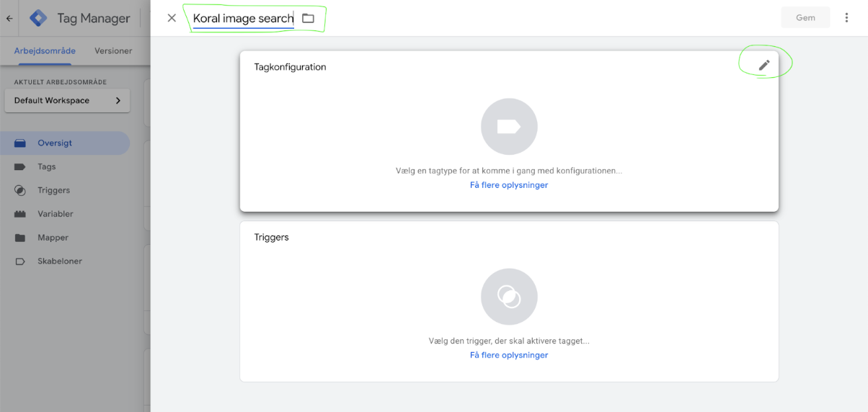Image resolution: width=868 pixels, height=412 pixels.
Task: Click the Tagkonfiguration heading
Action: (x=290, y=67)
